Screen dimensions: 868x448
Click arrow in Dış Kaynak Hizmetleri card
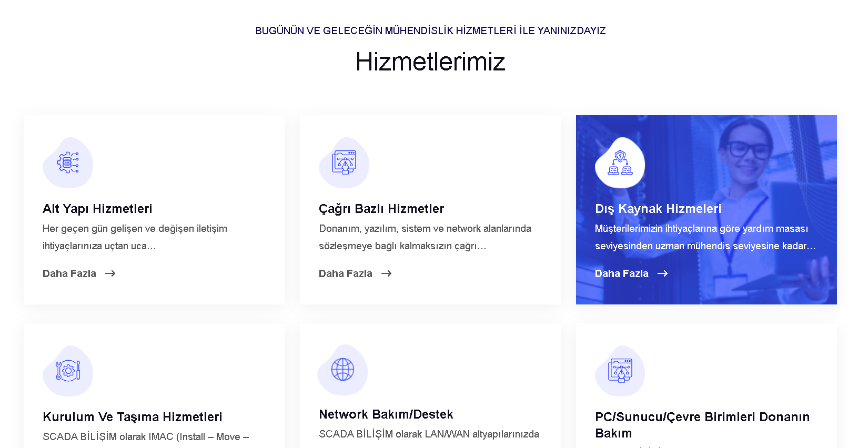click(662, 273)
